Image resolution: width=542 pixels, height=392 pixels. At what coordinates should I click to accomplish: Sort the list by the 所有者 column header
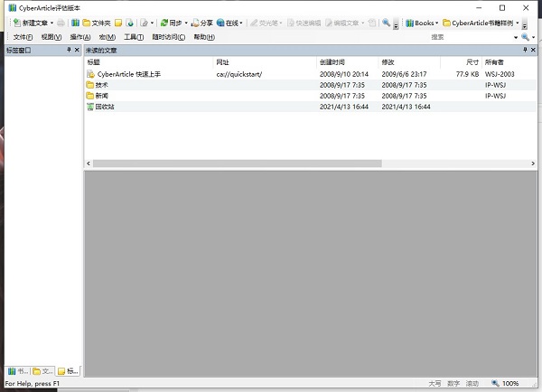point(509,62)
